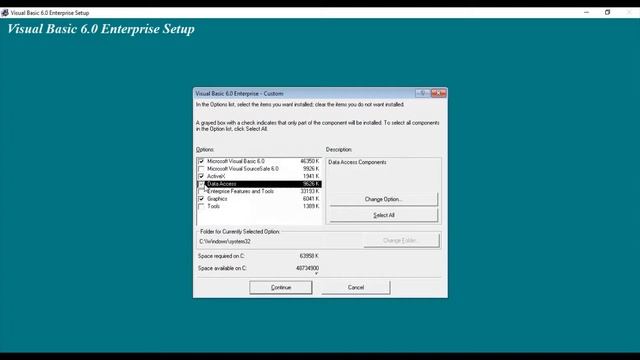
Task: Click the Data Access Components description text
Action: tap(357, 162)
